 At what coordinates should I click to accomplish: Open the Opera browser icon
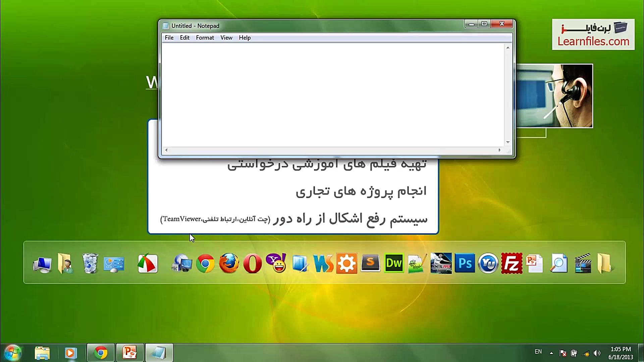tap(252, 263)
